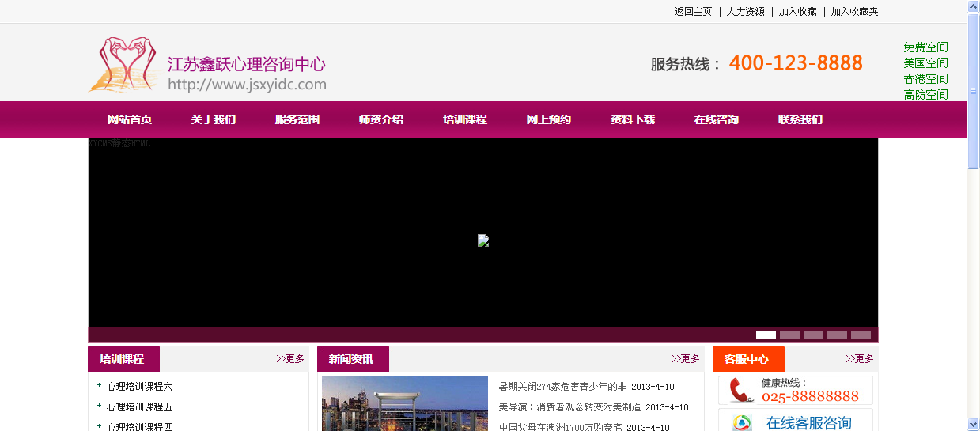Click the scrollbar down arrow
This screenshot has width=980, height=431.
[x=974, y=425]
